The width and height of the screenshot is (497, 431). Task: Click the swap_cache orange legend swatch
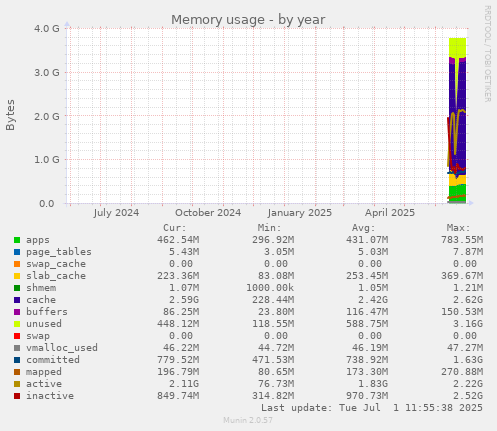[17, 264]
